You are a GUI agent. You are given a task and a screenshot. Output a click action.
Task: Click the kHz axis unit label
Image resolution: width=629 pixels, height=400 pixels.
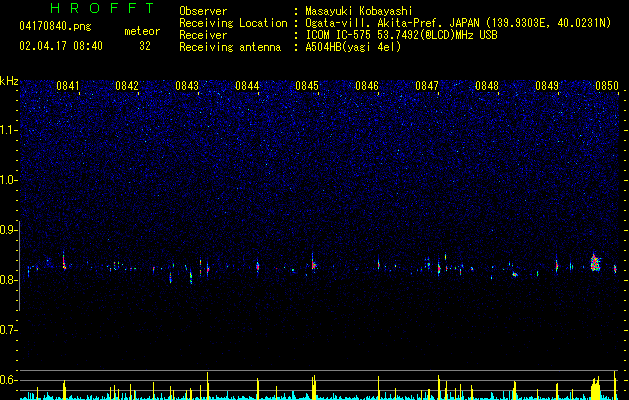tap(9, 81)
